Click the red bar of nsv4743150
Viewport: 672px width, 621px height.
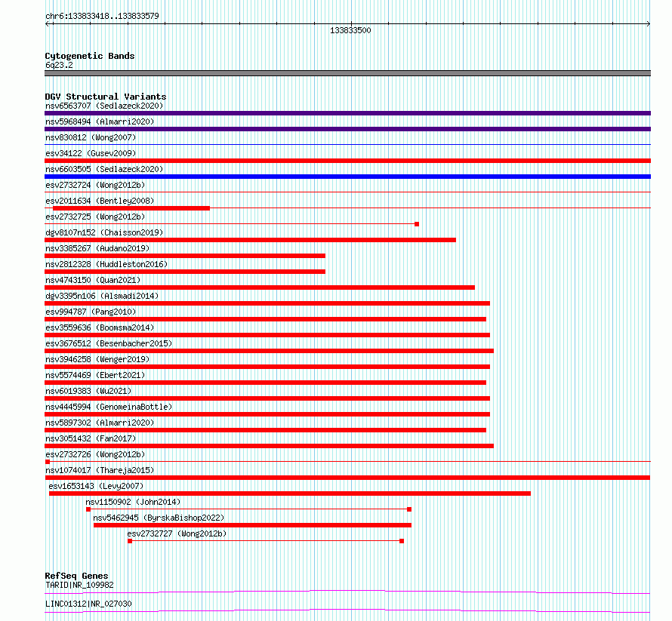coord(260,287)
